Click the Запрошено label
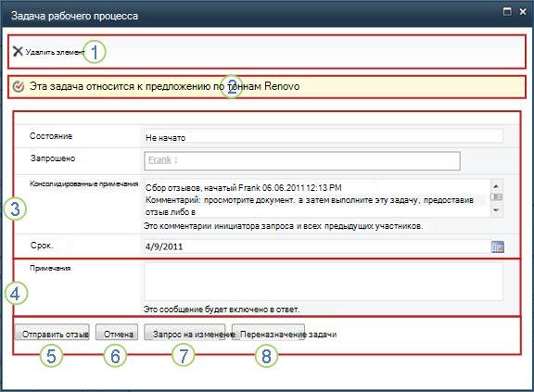Viewport: 534px width, 392px height. pyautogui.click(x=53, y=158)
